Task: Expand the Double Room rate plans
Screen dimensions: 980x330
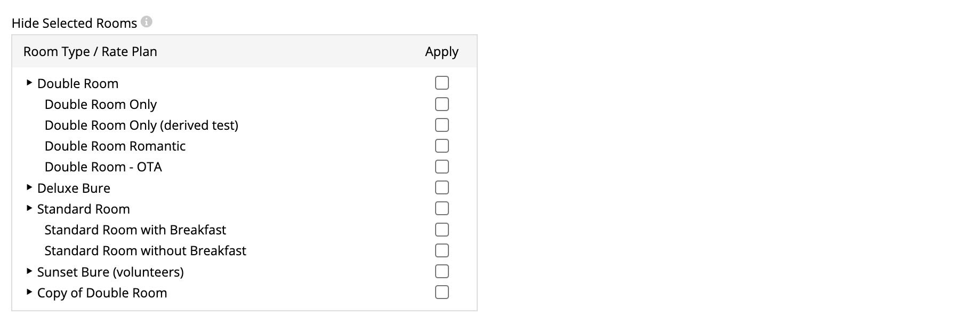Action: coord(29,83)
